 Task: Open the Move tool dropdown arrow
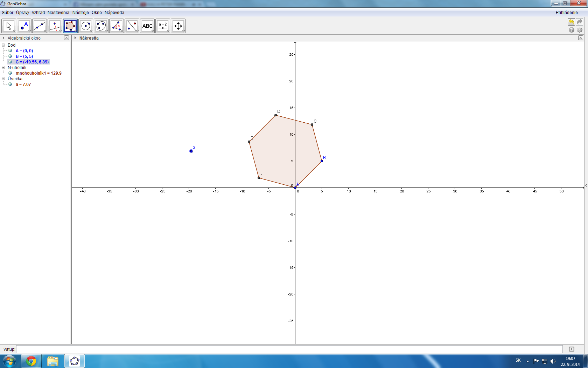[x=14, y=31]
